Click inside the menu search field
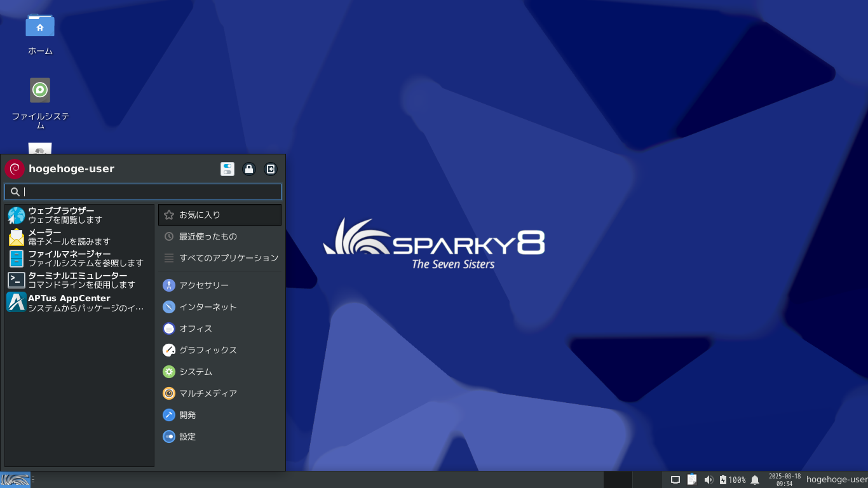Screen dimensions: 868x488 tap(142, 191)
